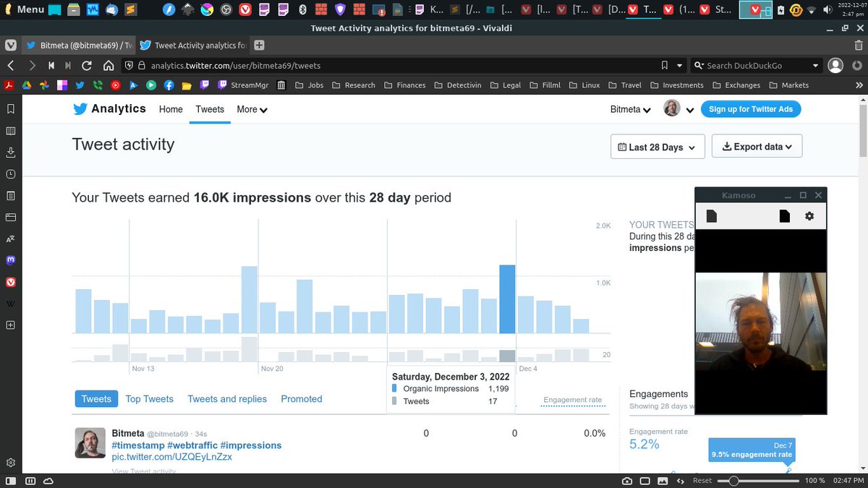Click the Vivaldi menu button
This screenshot has height=488, width=868.
coord(11,45)
